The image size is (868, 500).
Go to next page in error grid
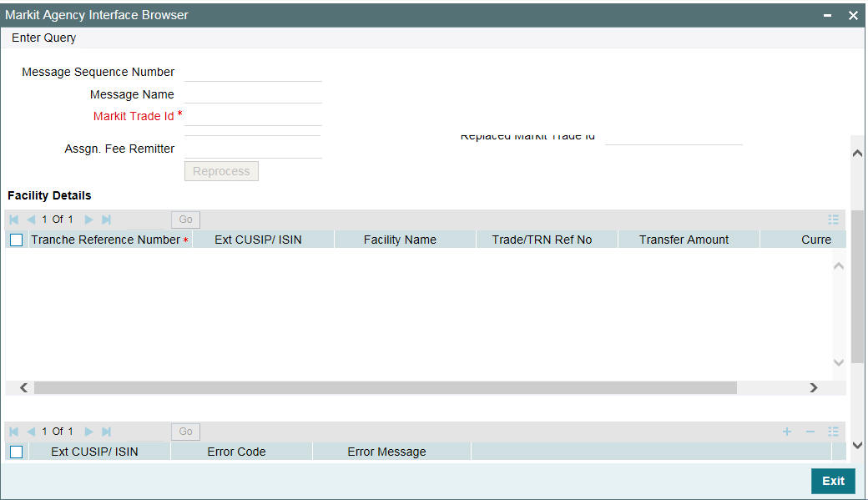pyautogui.click(x=88, y=432)
